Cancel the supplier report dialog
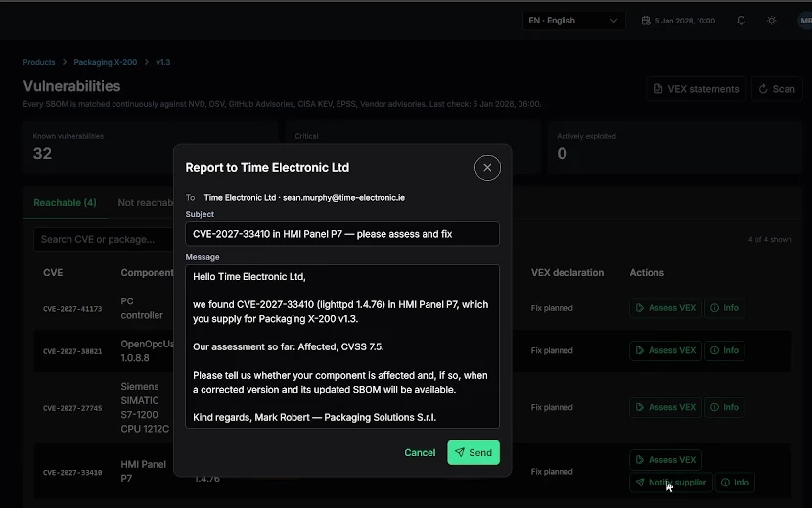 420,452
